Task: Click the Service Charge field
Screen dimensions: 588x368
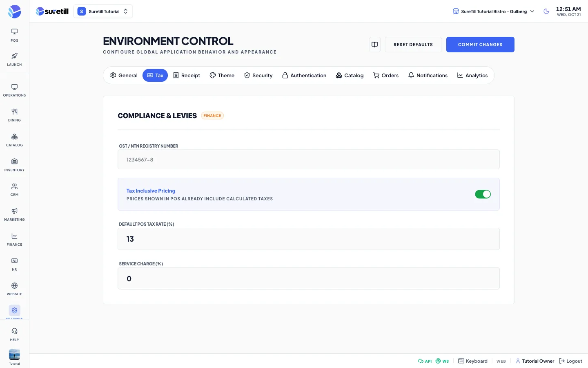Action: pyautogui.click(x=309, y=278)
